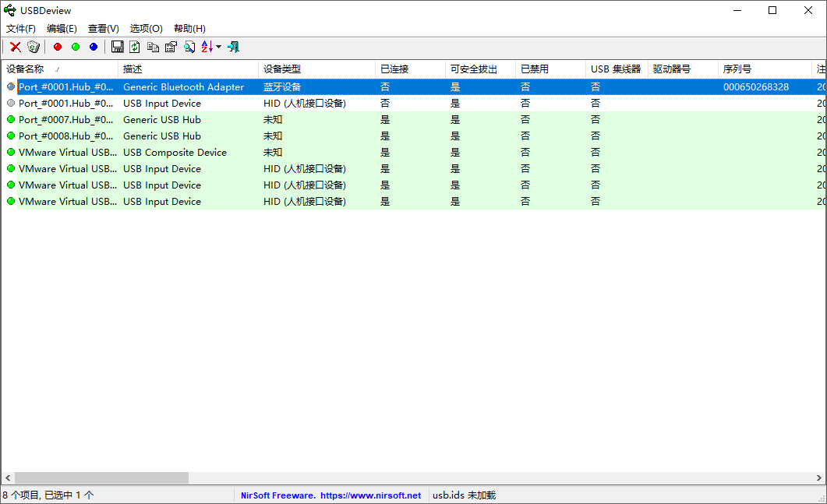Click the exit door icon in toolbar
Screen dimensions: 827x504
tap(233, 47)
